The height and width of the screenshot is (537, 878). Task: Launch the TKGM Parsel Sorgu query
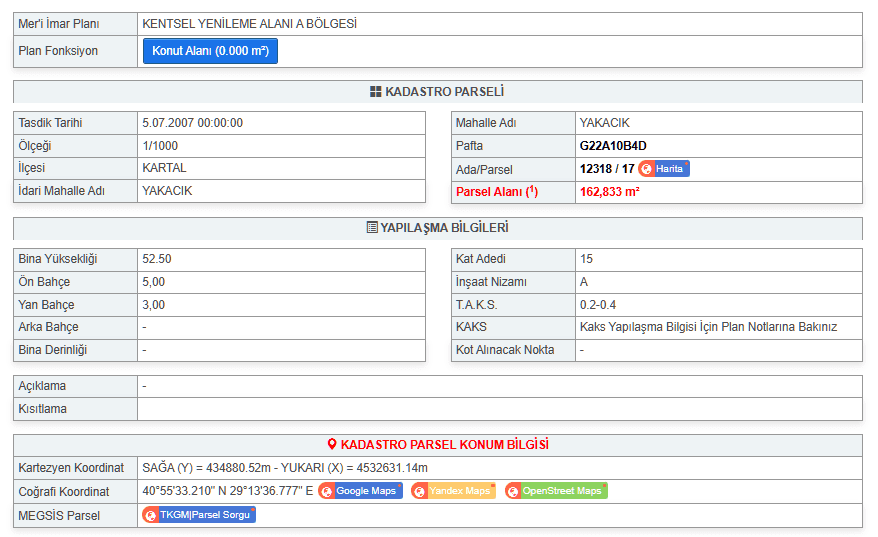199,515
